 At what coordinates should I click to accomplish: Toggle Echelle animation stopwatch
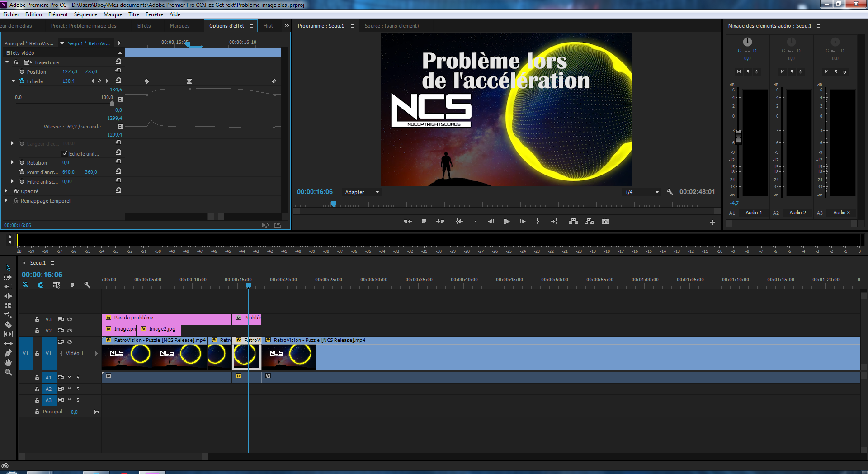pos(22,81)
